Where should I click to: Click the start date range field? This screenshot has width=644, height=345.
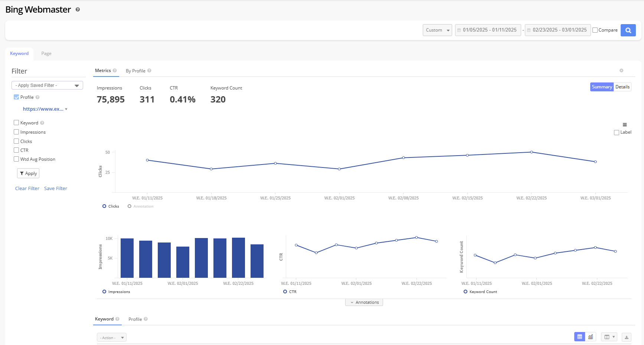488,30
